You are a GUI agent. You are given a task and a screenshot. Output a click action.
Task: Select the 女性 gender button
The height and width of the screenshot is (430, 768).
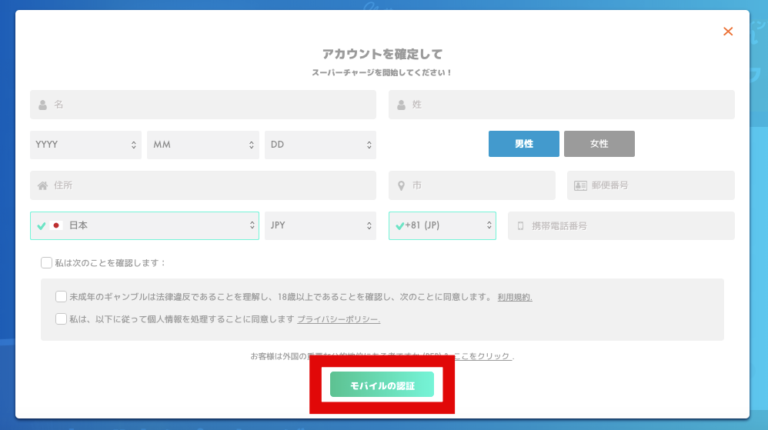599,144
